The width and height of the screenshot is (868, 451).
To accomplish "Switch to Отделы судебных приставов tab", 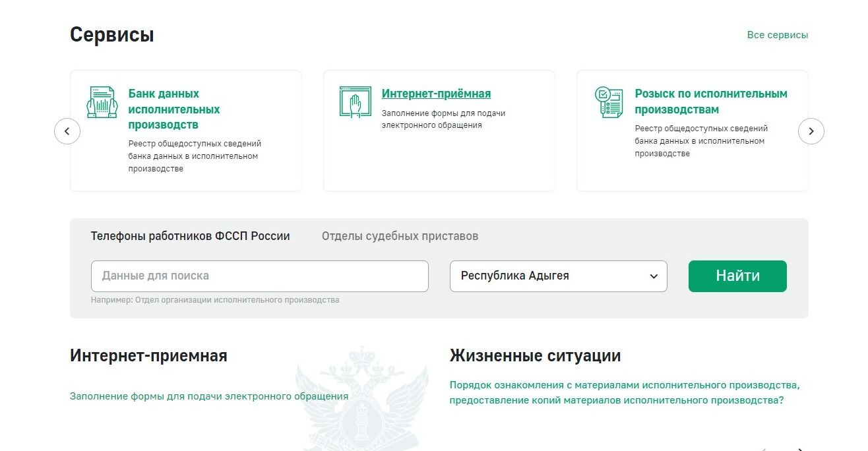I will pyautogui.click(x=400, y=236).
